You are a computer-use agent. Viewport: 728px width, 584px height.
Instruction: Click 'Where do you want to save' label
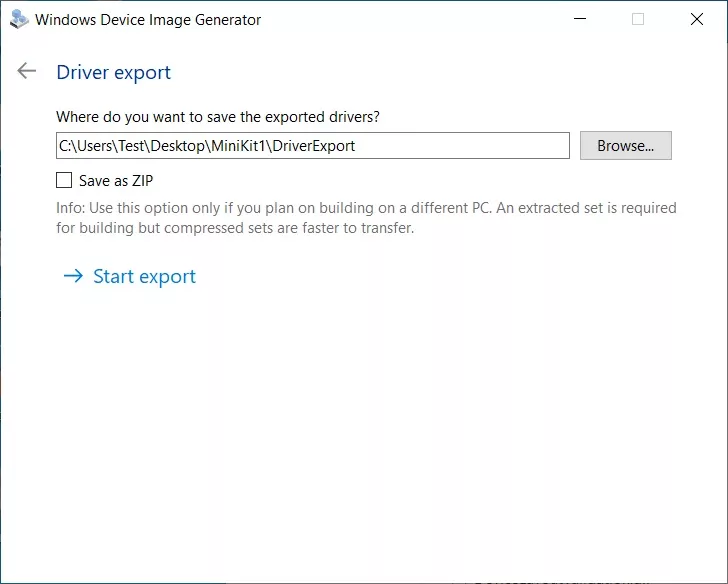point(218,117)
